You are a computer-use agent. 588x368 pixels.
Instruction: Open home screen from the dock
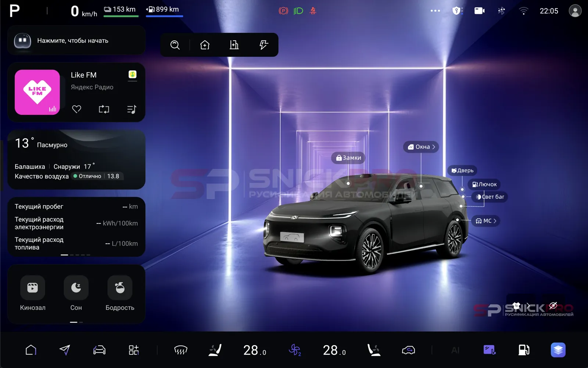click(31, 350)
